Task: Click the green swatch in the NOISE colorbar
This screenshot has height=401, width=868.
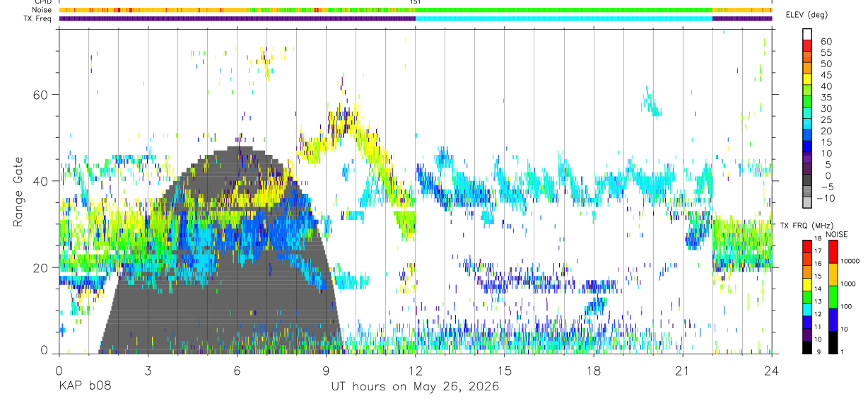Action: pyautogui.click(x=833, y=296)
